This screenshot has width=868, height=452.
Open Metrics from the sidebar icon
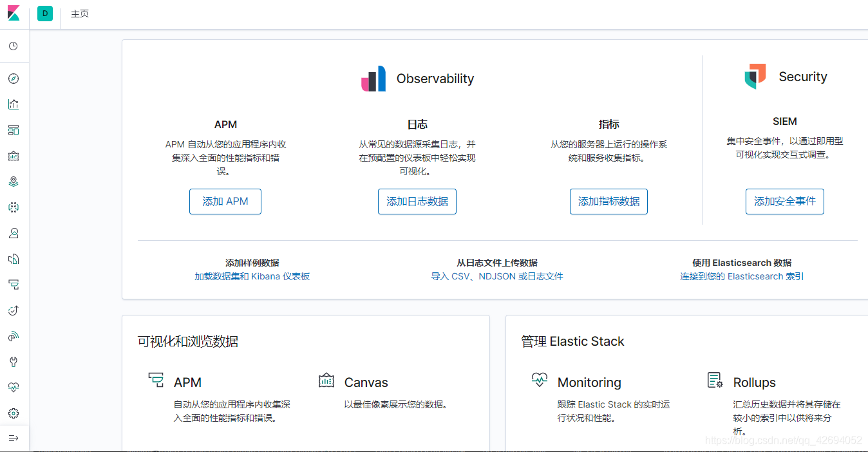coord(14,233)
